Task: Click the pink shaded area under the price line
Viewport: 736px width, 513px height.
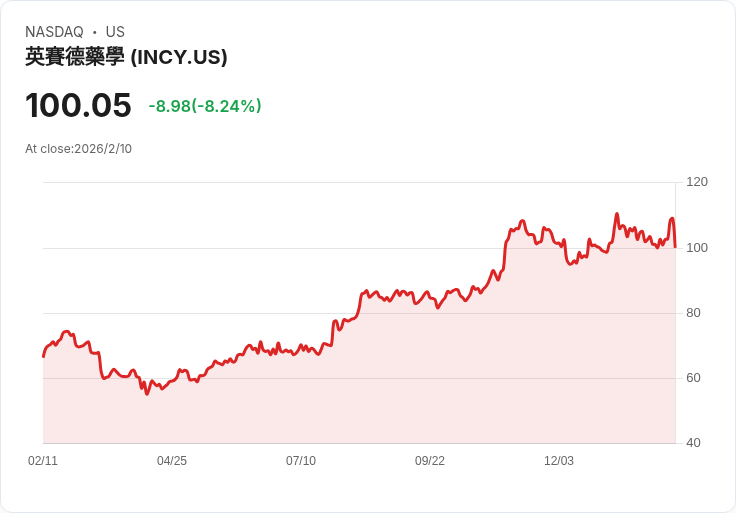Action: coord(400,380)
